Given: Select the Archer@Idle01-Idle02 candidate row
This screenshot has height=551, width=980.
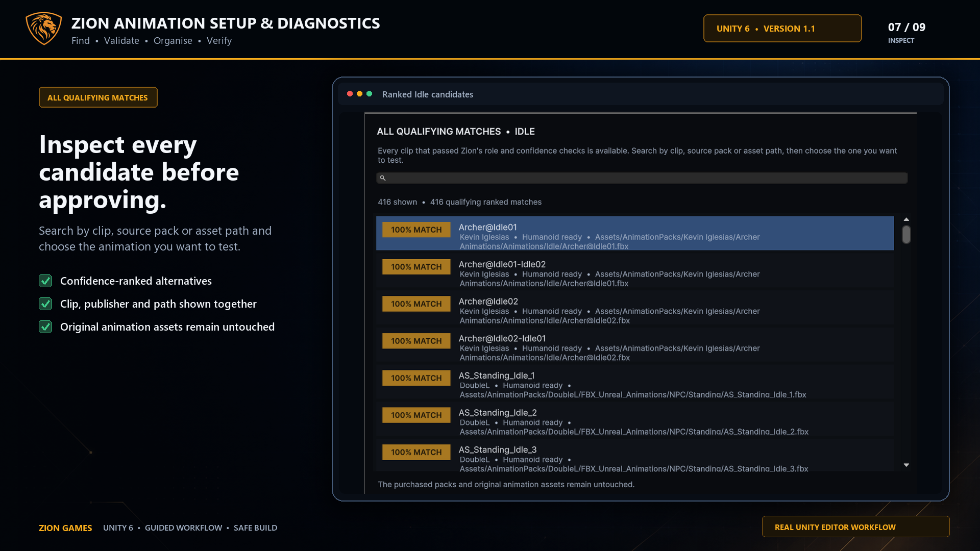Looking at the screenshot, I should [x=635, y=270].
